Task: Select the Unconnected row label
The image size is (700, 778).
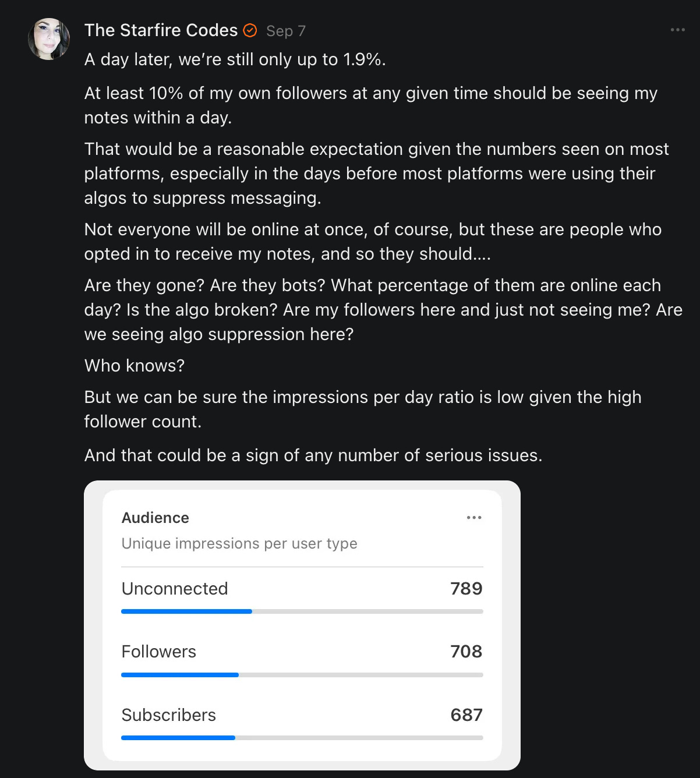Action: click(175, 589)
